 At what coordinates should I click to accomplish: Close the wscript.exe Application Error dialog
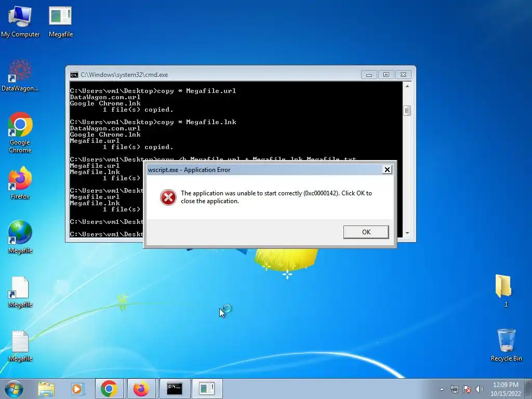click(387, 170)
